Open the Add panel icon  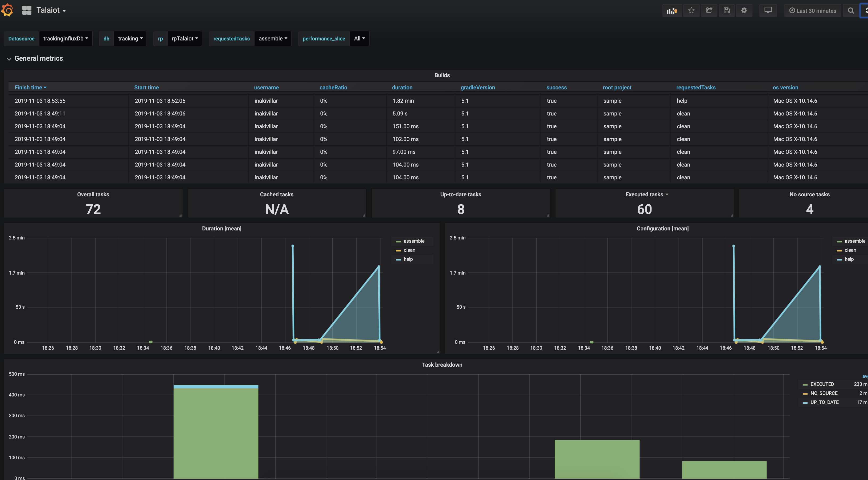click(672, 11)
